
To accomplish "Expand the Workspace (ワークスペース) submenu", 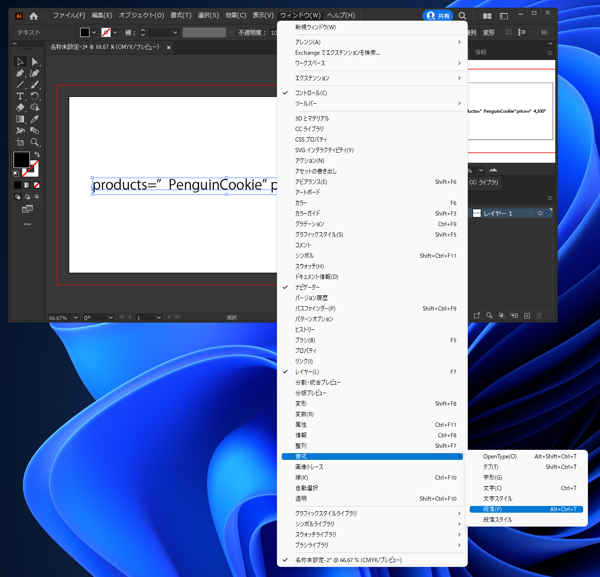I will (x=372, y=63).
